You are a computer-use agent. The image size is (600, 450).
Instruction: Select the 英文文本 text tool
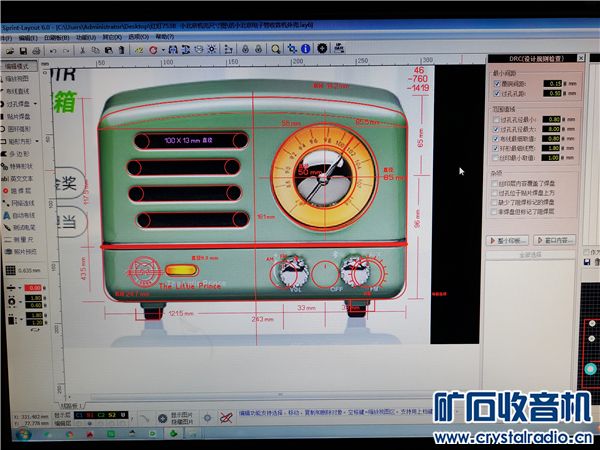[x=18, y=179]
